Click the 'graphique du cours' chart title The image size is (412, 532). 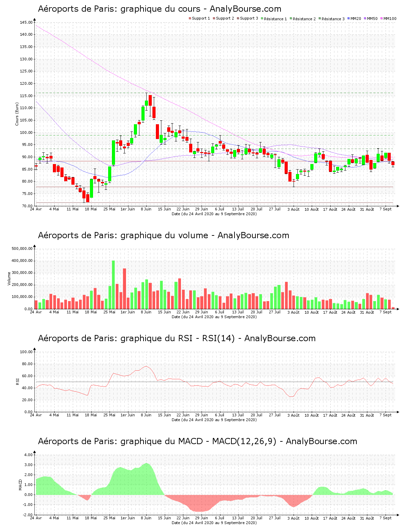[160, 9]
